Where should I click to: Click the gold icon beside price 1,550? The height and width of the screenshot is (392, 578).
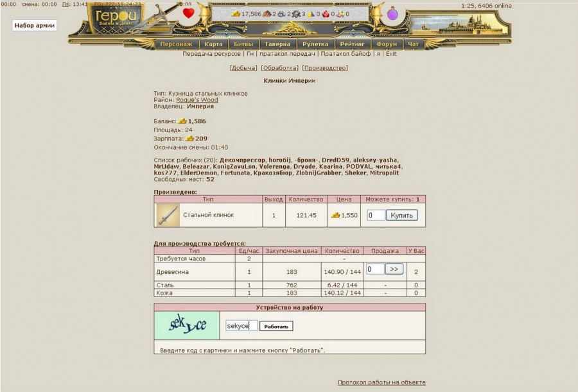[335, 215]
